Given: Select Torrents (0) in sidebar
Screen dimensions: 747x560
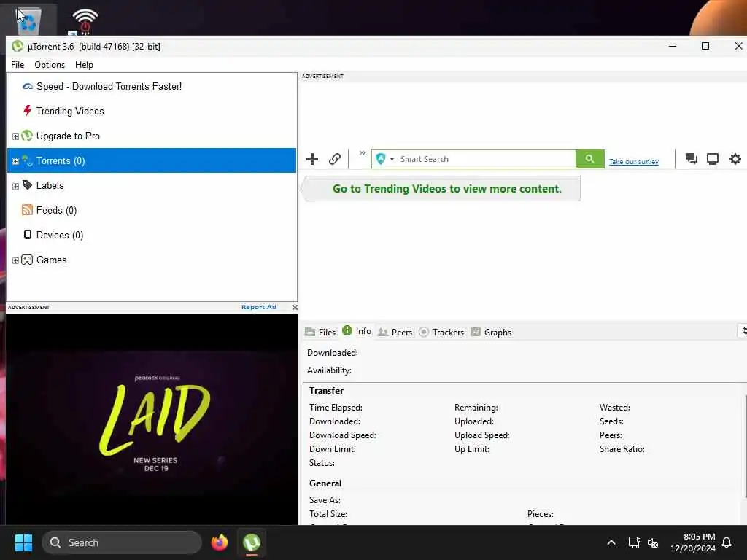Looking at the screenshot, I should (x=152, y=160).
